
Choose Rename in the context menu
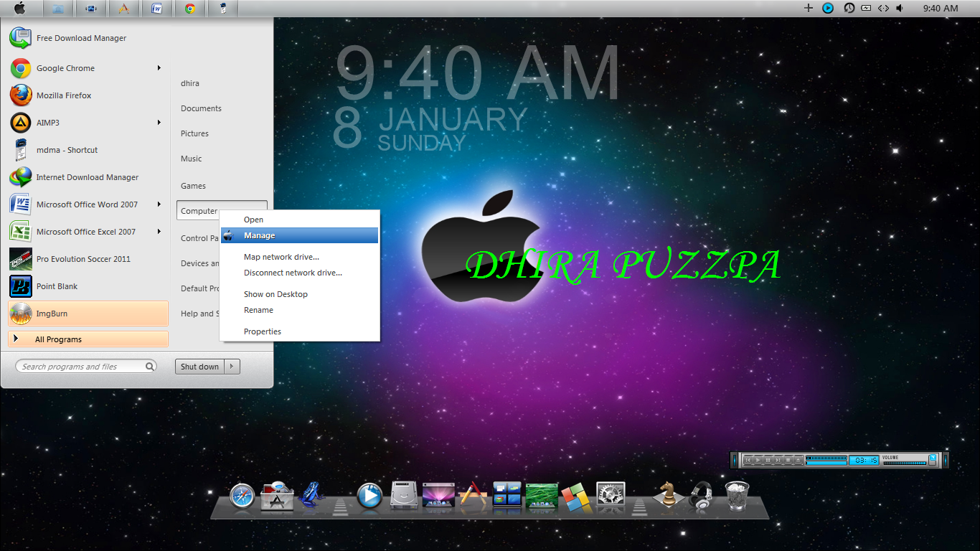[x=300, y=310]
